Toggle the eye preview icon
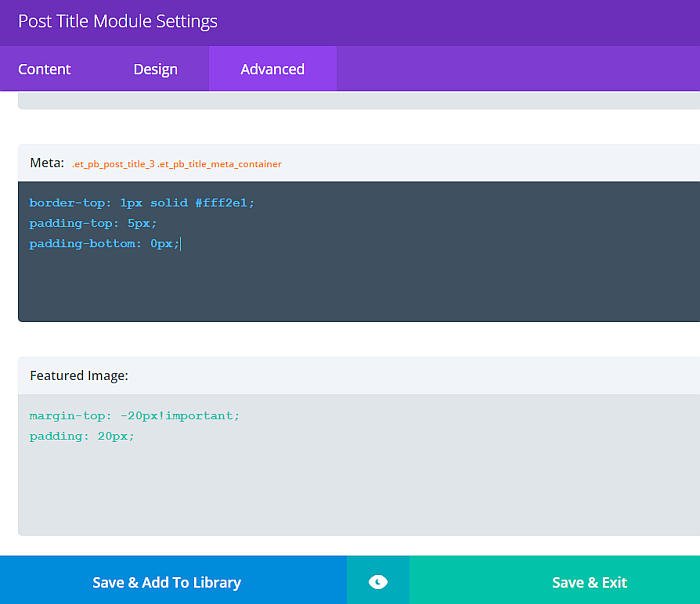700x604 pixels. pos(378,581)
